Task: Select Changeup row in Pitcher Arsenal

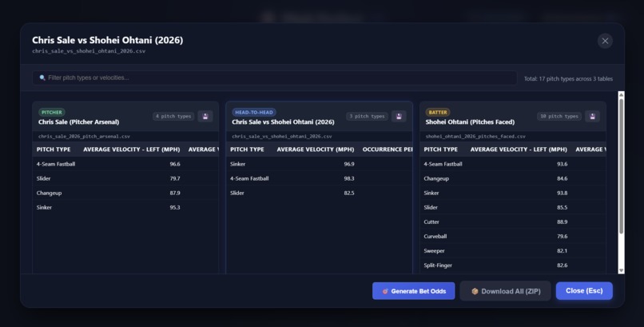Action: (125, 193)
